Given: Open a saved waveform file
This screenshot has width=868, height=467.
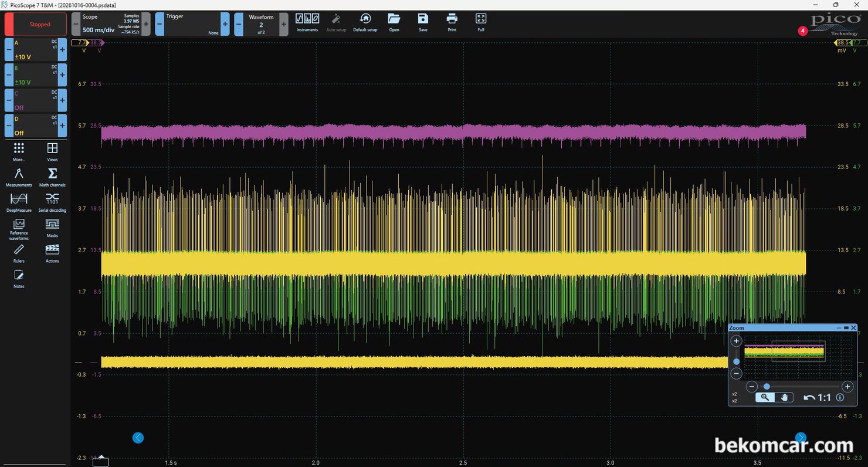Looking at the screenshot, I should [394, 22].
